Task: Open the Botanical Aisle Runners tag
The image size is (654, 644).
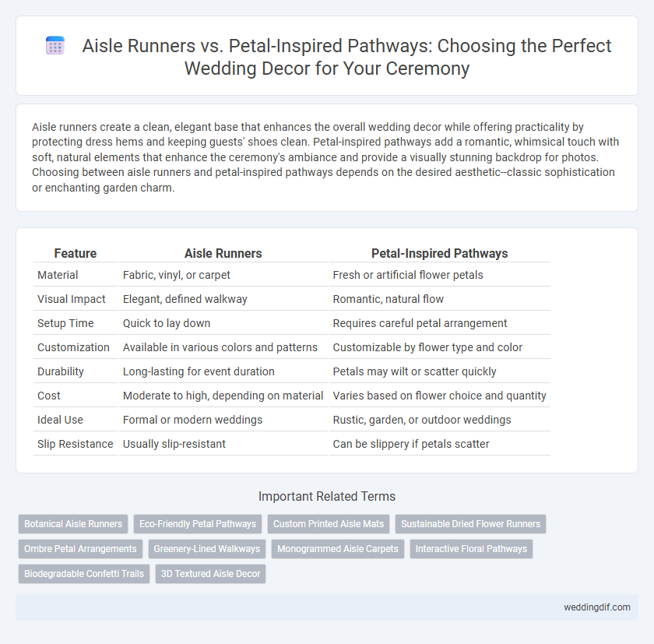Action: tap(73, 524)
